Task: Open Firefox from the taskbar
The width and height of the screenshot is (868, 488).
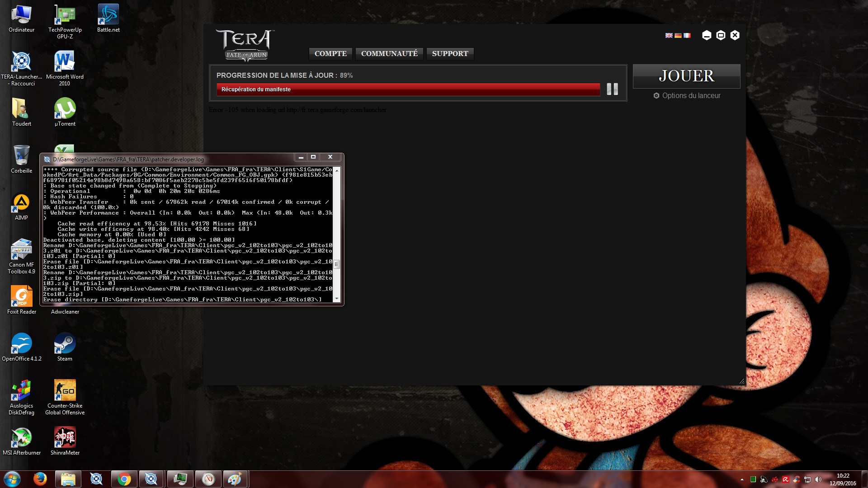Action: [x=40, y=479]
